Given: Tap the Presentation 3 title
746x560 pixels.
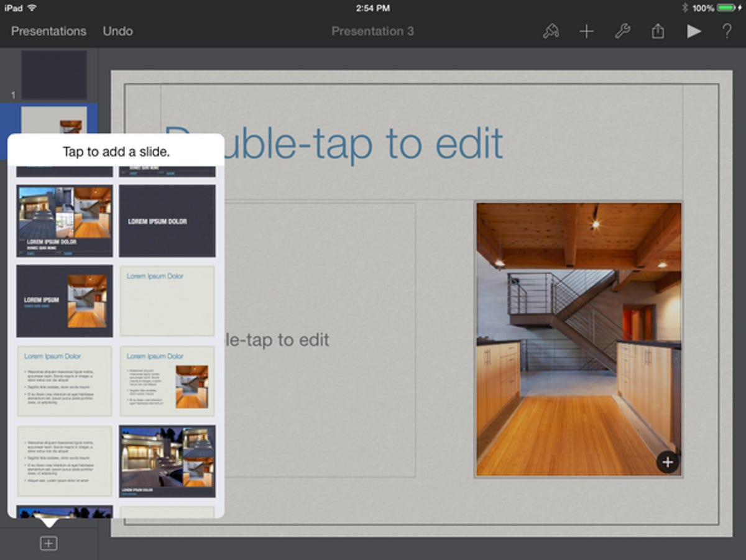Looking at the screenshot, I should (x=372, y=30).
